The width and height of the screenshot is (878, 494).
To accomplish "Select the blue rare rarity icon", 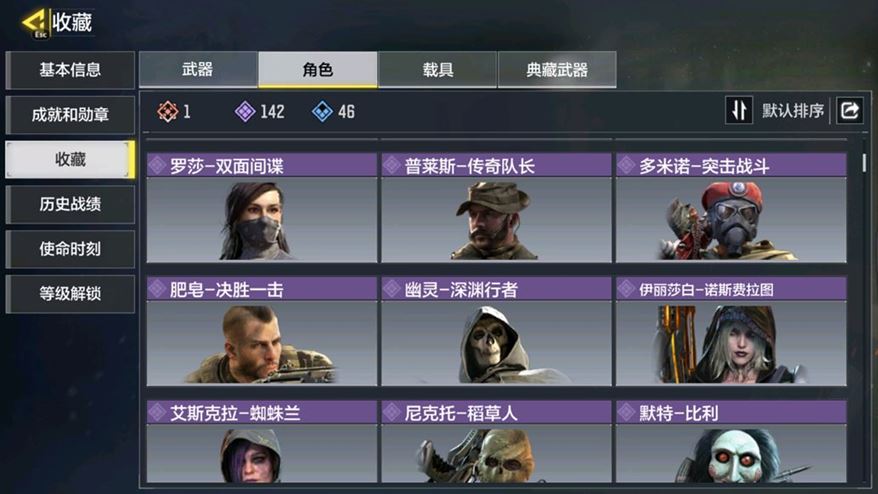I will (322, 111).
